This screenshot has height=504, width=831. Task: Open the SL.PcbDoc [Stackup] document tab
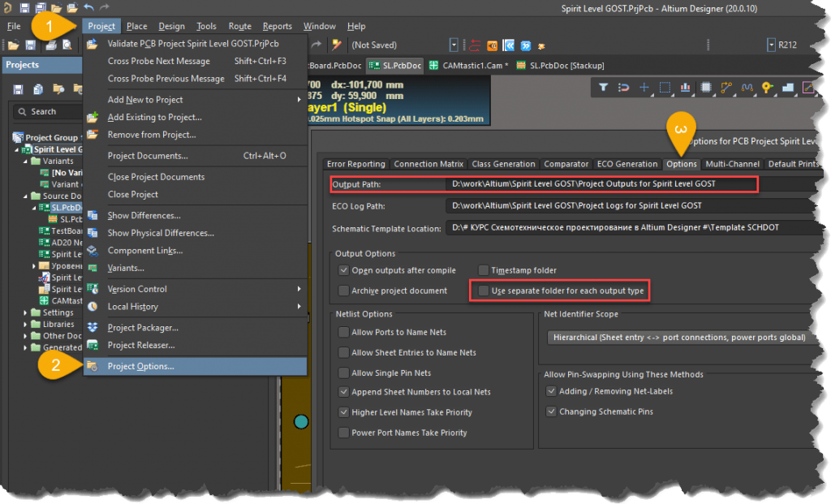[x=560, y=66]
